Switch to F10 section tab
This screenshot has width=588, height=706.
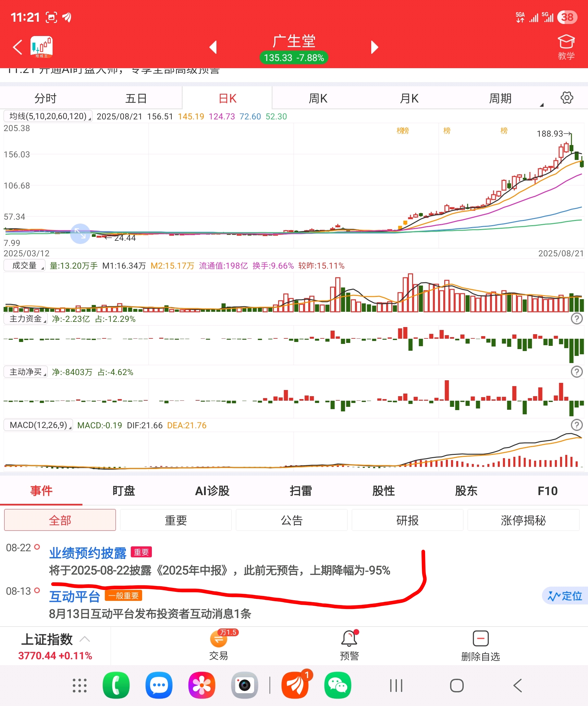coord(548,491)
